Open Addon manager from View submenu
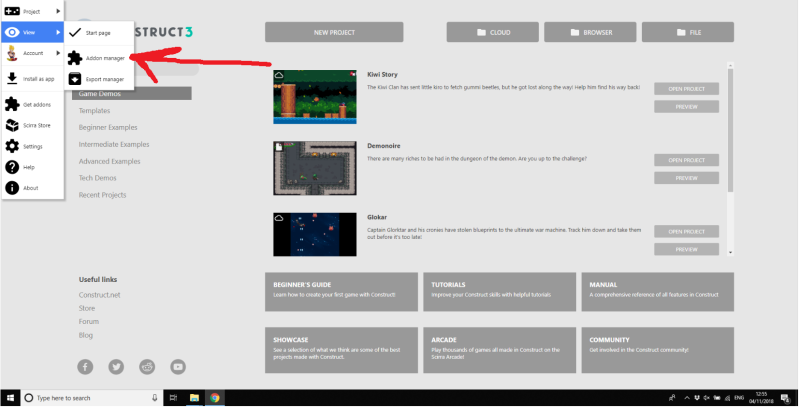The width and height of the screenshot is (800, 408). (104, 58)
